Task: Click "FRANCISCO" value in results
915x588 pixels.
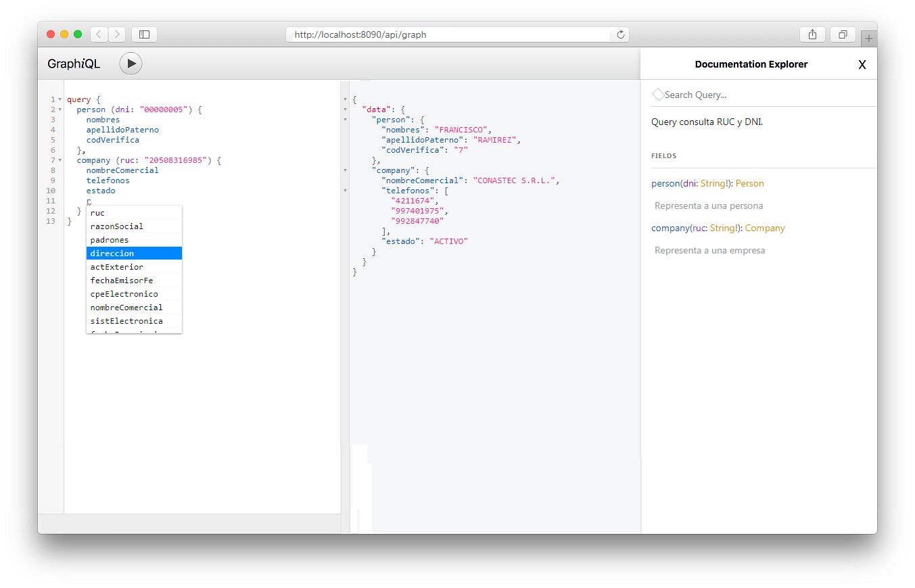Action: click(461, 130)
